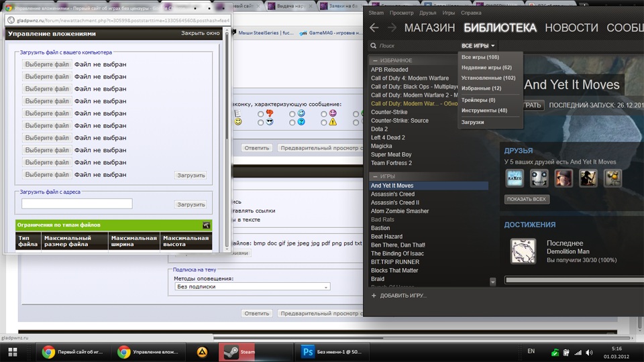Open the Просмотр menu
The image size is (644, 362).
point(401,13)
